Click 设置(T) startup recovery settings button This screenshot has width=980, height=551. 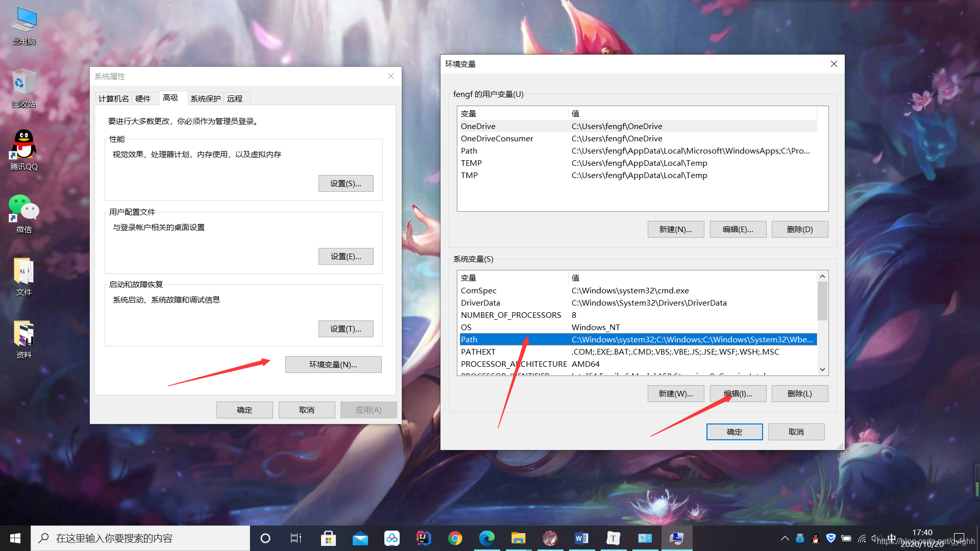(346, 329)
